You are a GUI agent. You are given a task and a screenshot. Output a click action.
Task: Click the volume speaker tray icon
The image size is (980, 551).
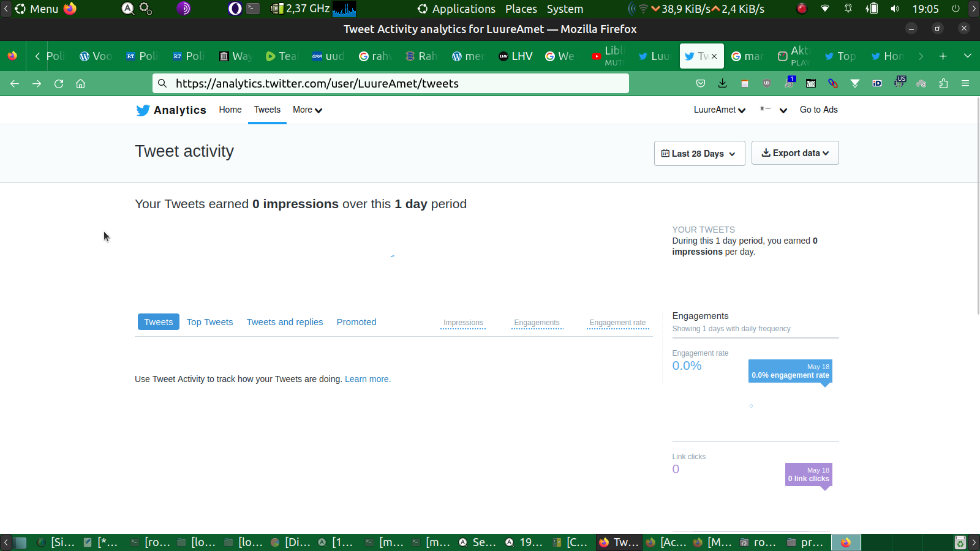[x=895, y=9]
